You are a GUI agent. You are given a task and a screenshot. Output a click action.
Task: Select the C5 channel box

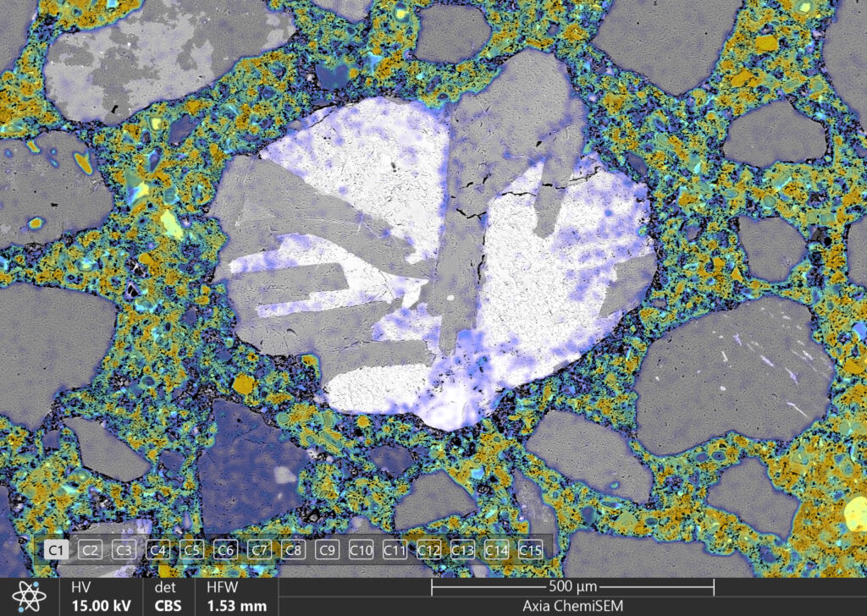click(192, 550)
